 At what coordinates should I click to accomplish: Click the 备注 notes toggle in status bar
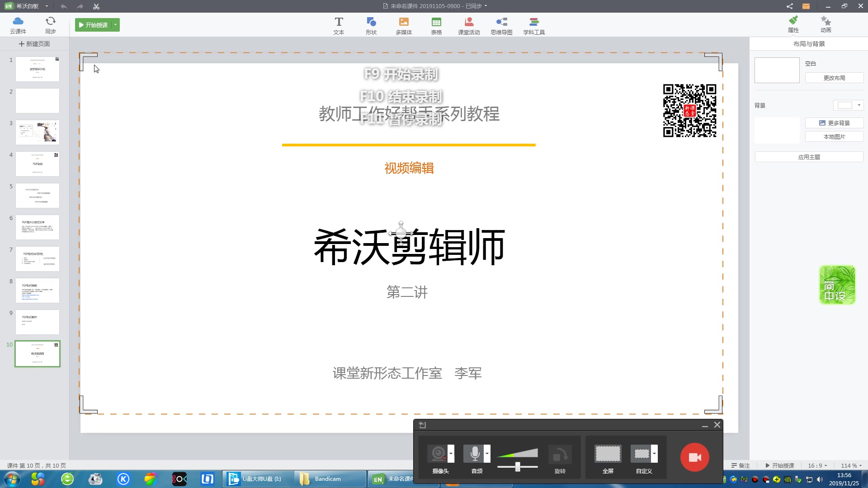tap(741, 465)
